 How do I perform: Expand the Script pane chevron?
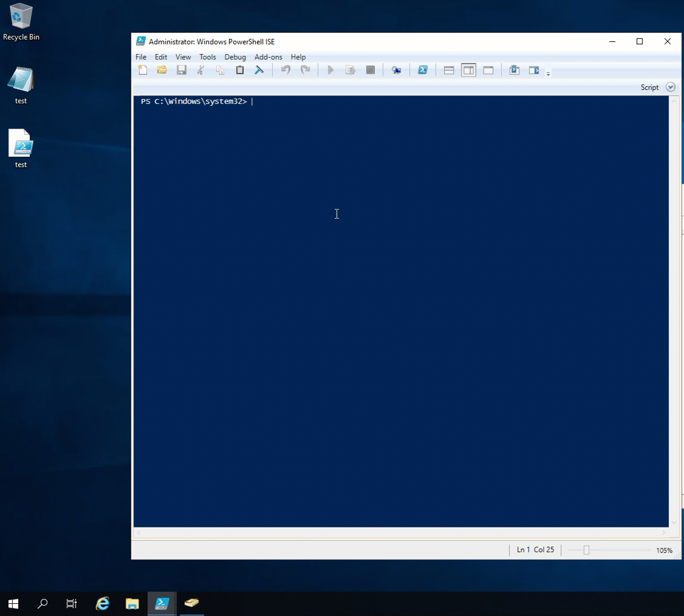671,87
